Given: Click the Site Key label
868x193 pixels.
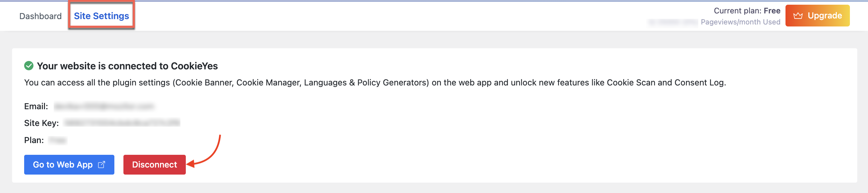Looking at the screenshot, I should (42, 123).
